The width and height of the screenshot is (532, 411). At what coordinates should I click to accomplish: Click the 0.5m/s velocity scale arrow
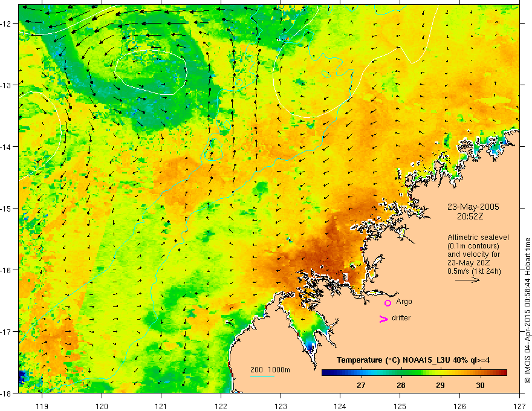[467, 280]
